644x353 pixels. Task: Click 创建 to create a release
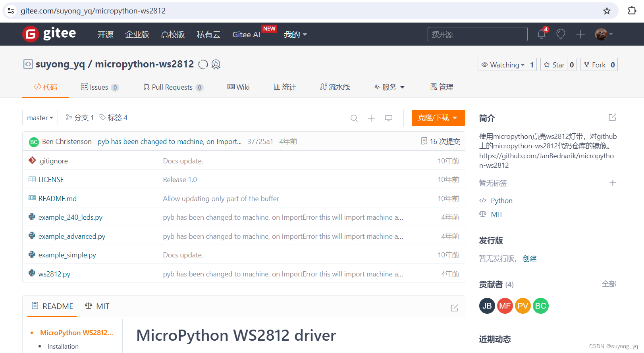pos(530,259)
